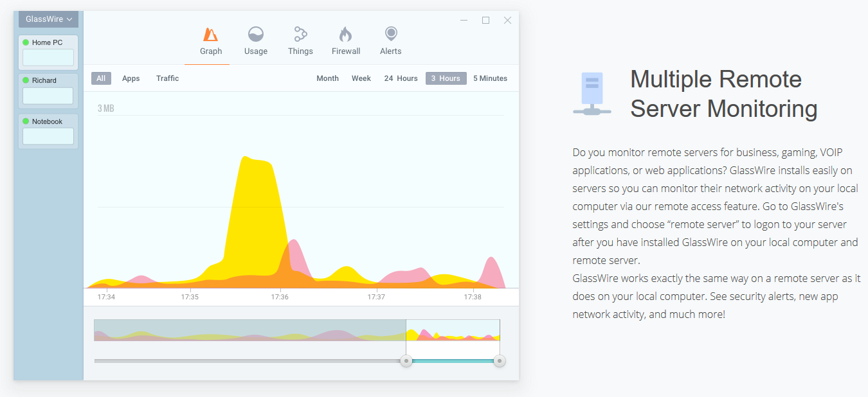Expand the GlassWire menu dropdown
This screenshot has height=397, width=868.
48,19
